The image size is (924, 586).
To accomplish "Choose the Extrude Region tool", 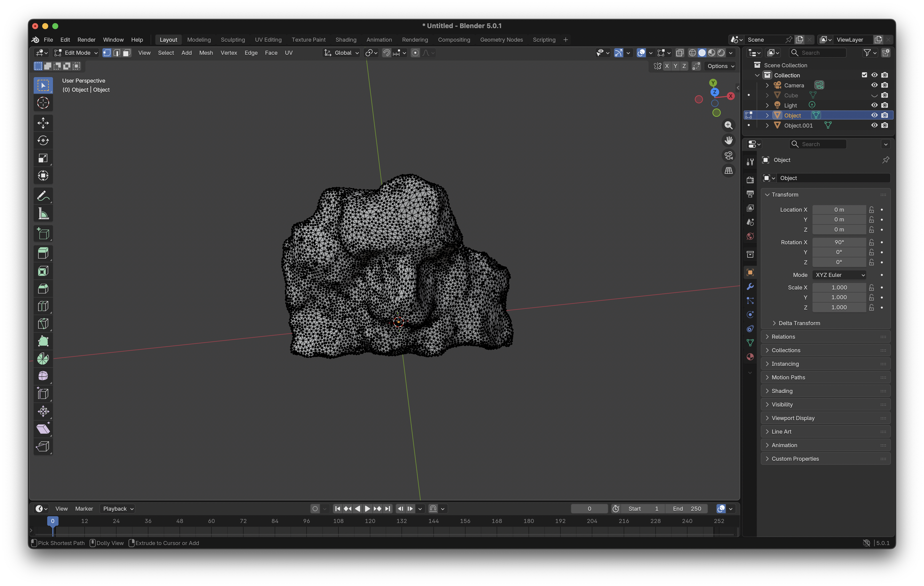I will (43, 253).
